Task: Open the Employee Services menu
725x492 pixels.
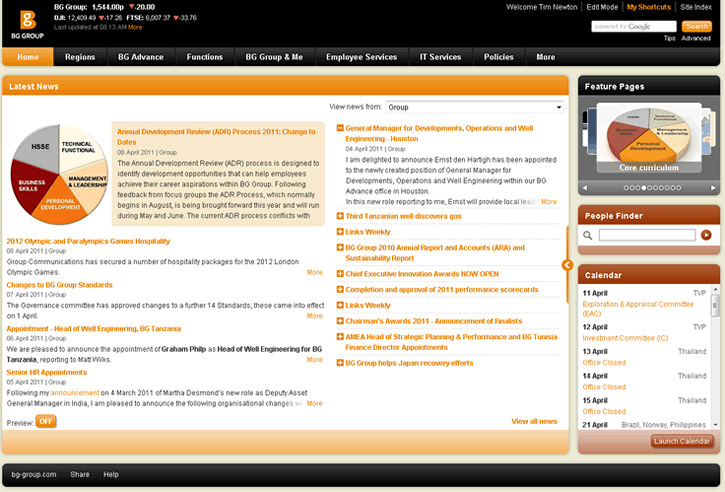Action: point(362,57)
